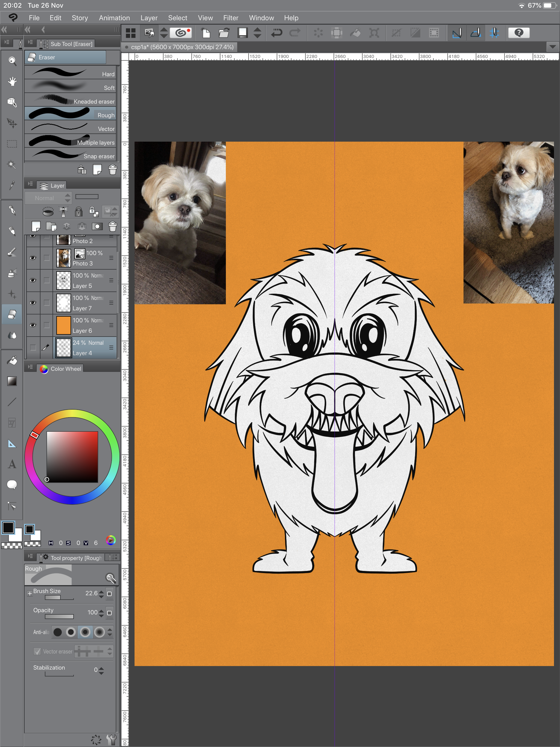Expand the Brush Size plus expander
This screenshot has width=560, height=747.
click(x=30, y=593)
